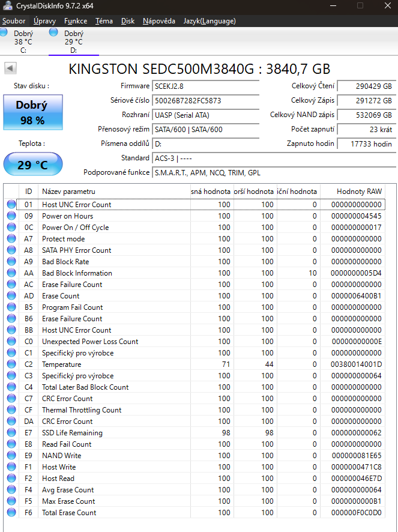Open the Soubor menu

[x=14, y=21]
